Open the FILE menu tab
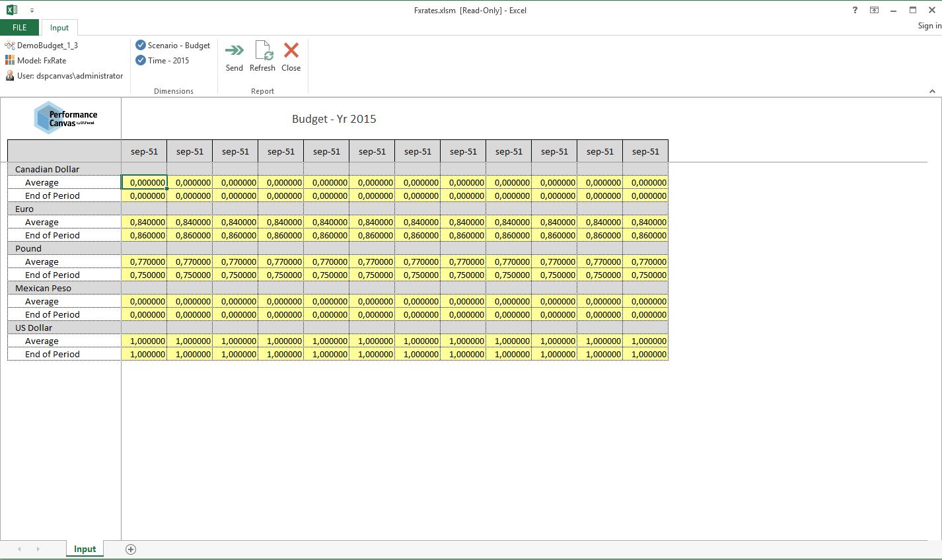Viewport: 942px width, 560px height. coord(20,27)
